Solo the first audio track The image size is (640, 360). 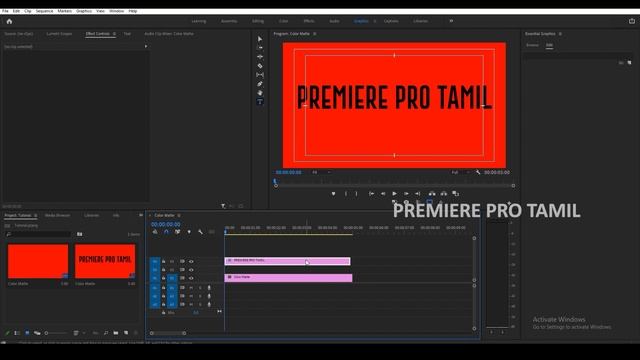[200, 288]
